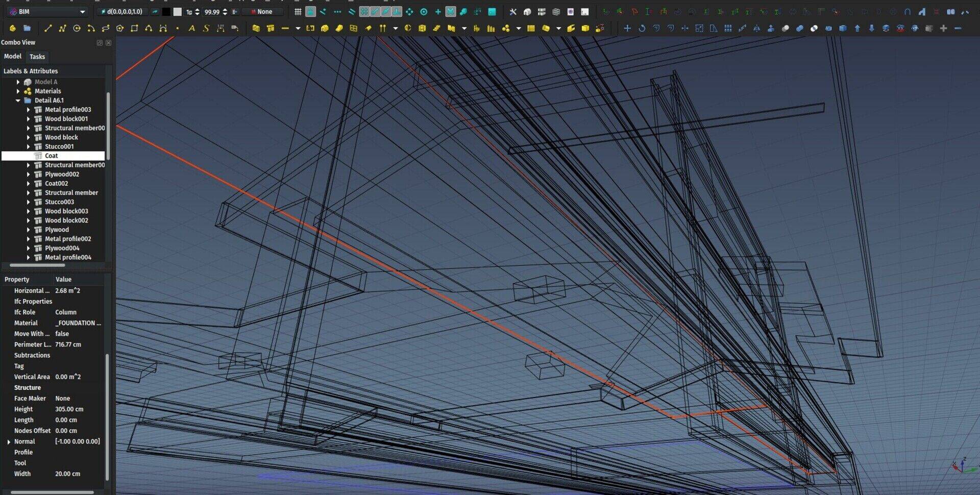980x495 pixels.
Task: Select the Column structure tool
Action: point(271,29)
